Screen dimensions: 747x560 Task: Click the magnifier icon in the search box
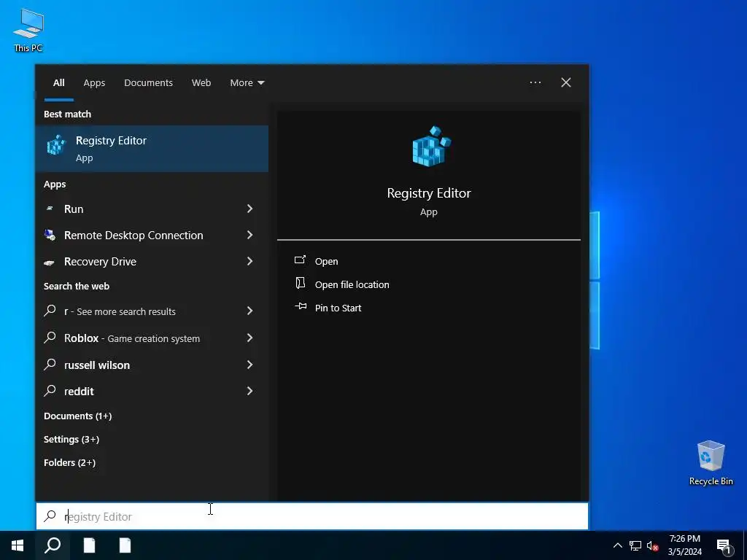pos(50,516)
